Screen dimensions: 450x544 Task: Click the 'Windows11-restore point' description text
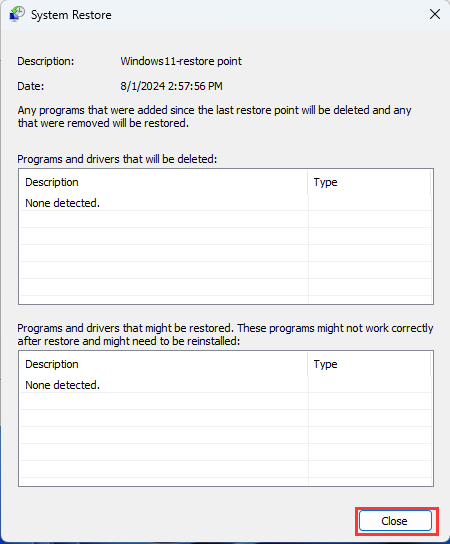pos(181,61)
